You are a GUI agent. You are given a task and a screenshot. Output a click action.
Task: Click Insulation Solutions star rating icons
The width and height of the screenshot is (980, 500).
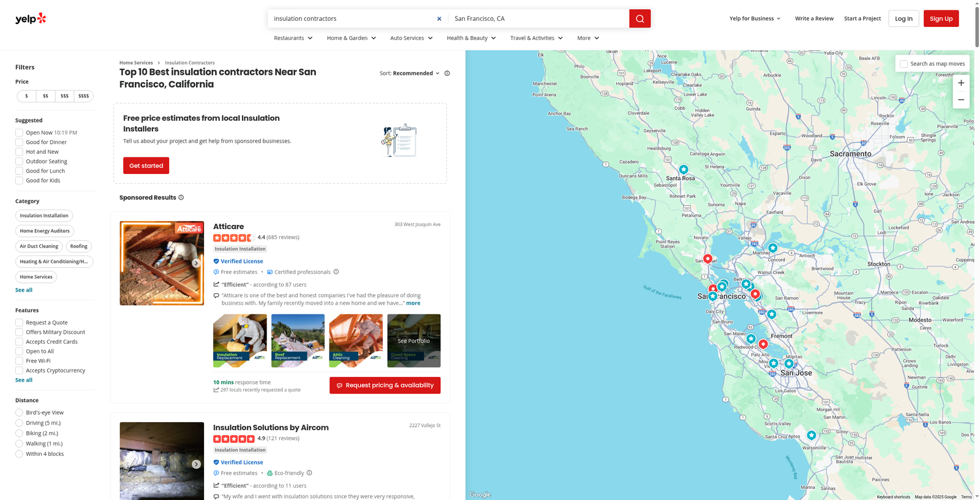click(x=233, y=439)
